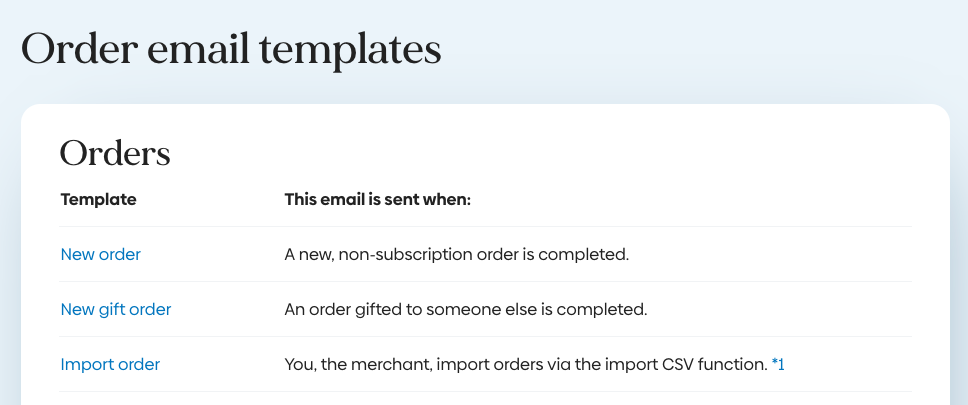Select the Template column header

tap(98, 199)
